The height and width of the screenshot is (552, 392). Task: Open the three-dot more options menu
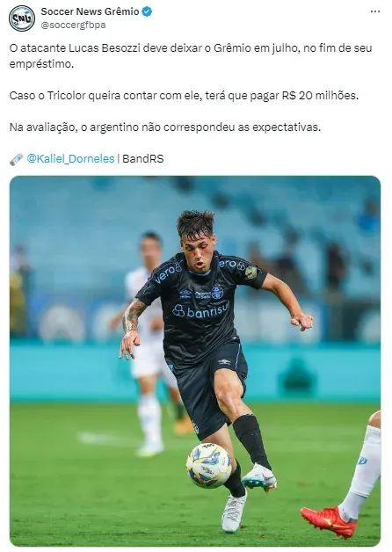coord(375,11)
